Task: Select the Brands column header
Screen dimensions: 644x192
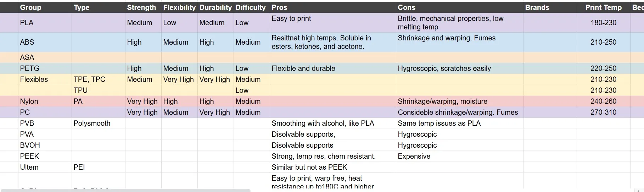Action: tap(550, 7)
